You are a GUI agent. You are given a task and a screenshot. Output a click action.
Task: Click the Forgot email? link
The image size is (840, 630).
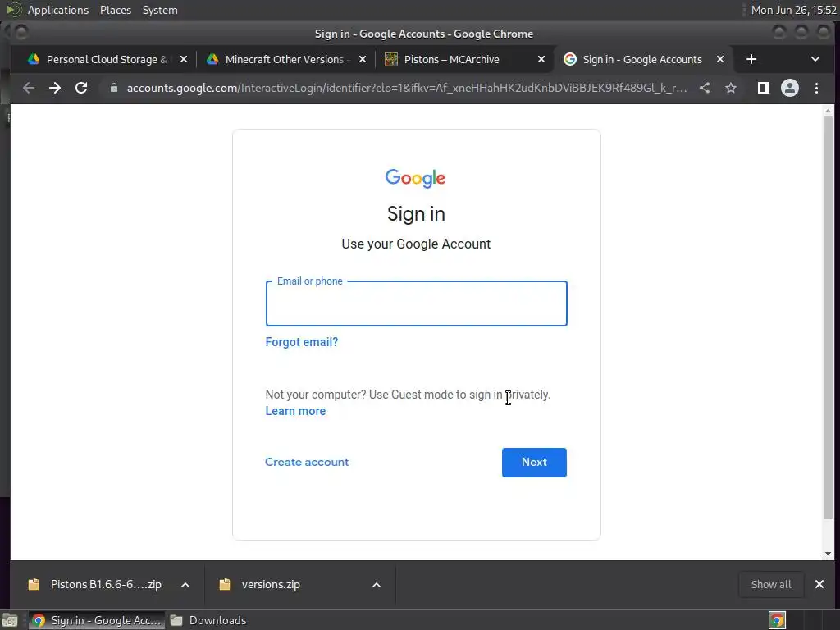[x=302, y=342]
